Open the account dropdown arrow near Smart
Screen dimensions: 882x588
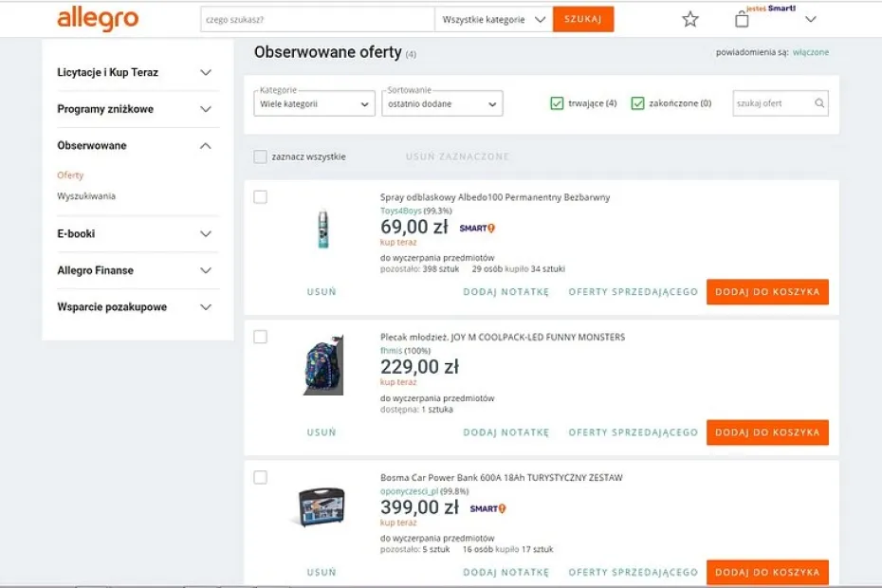point(811,19)
